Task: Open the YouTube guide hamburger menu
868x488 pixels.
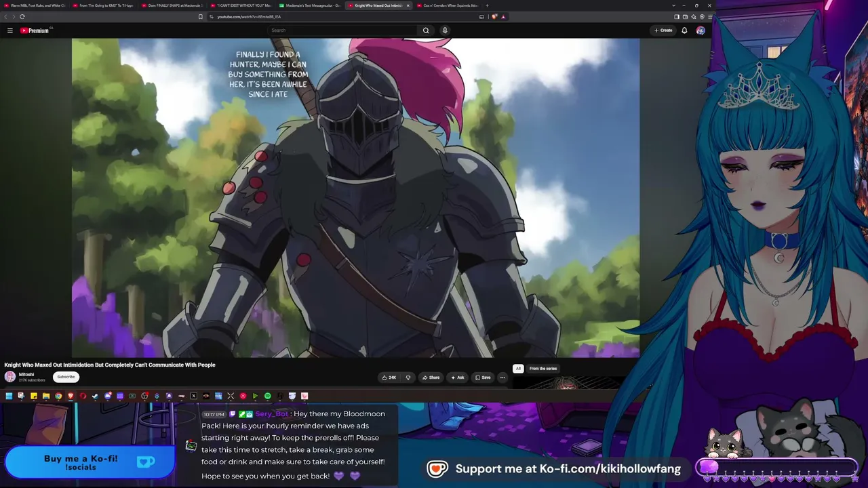Action: [10, 30]
